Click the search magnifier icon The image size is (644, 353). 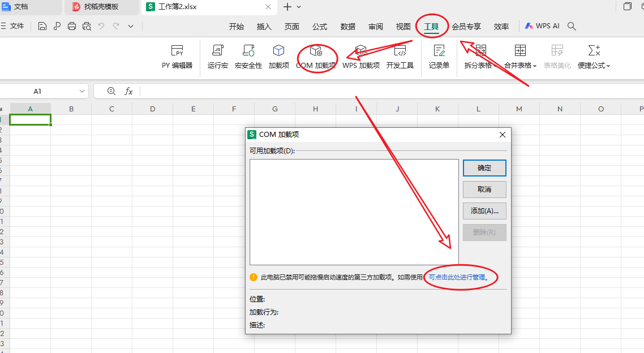pos(572,26)
